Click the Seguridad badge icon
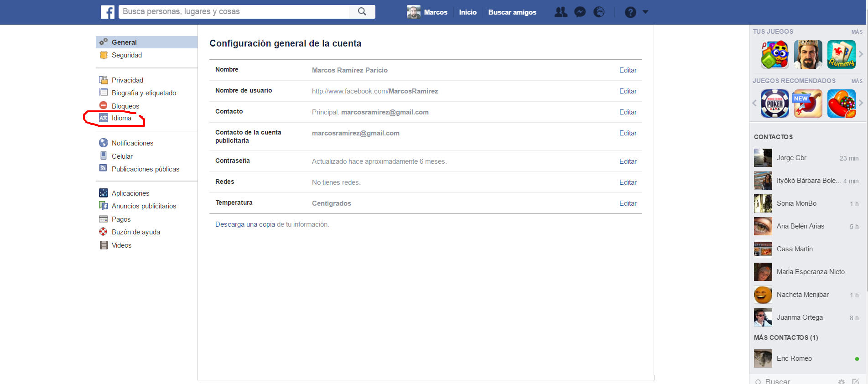 tap(104, 55)
